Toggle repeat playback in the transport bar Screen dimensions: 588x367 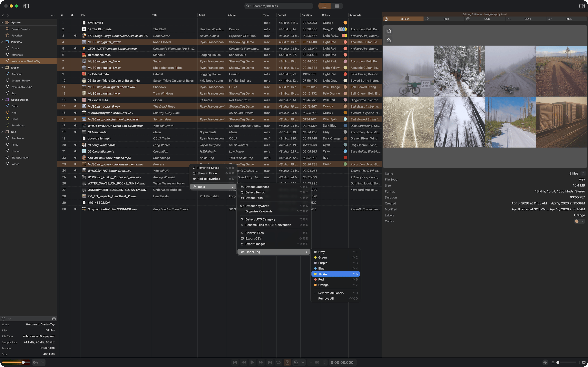[278, 362]
